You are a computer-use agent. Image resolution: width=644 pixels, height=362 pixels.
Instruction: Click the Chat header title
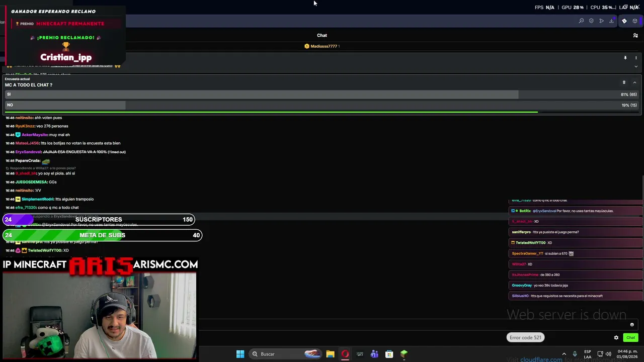point(322,35)
